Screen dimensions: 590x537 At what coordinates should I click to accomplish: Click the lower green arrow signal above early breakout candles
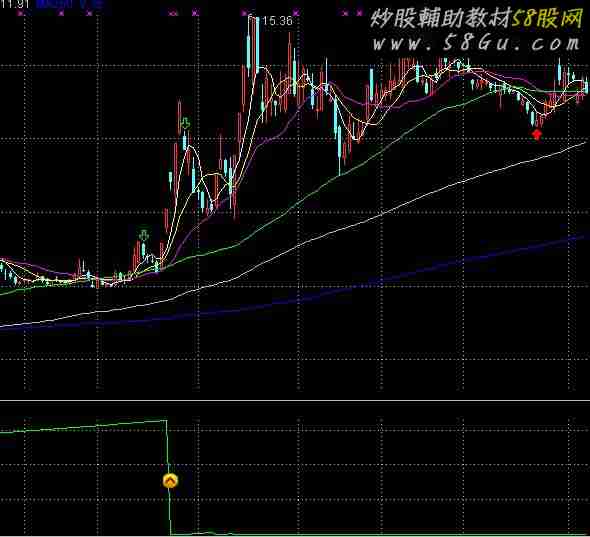144,235
